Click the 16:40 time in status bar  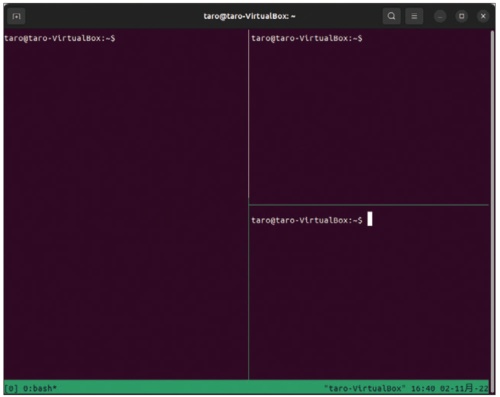pyautogui.click(x=423, y=388)
